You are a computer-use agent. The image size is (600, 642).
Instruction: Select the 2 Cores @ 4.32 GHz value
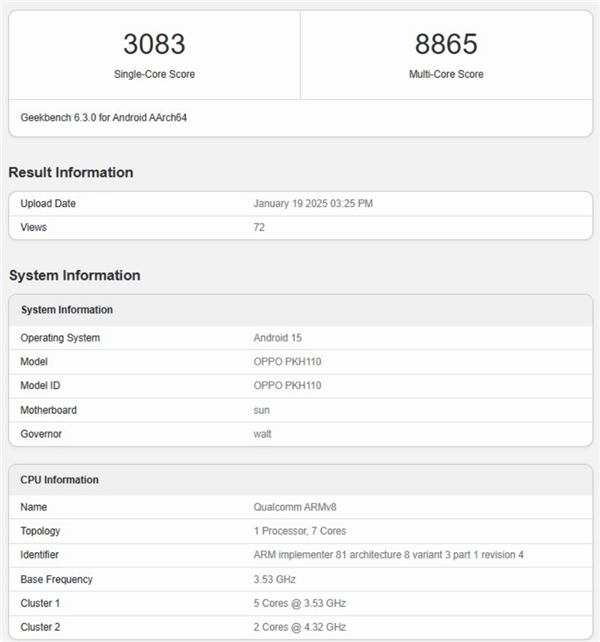click(300, 627)
